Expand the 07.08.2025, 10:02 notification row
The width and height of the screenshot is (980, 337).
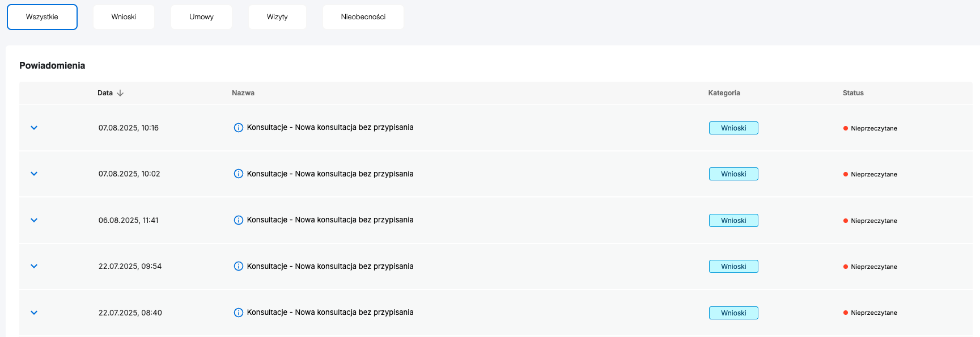click(34, 174)
